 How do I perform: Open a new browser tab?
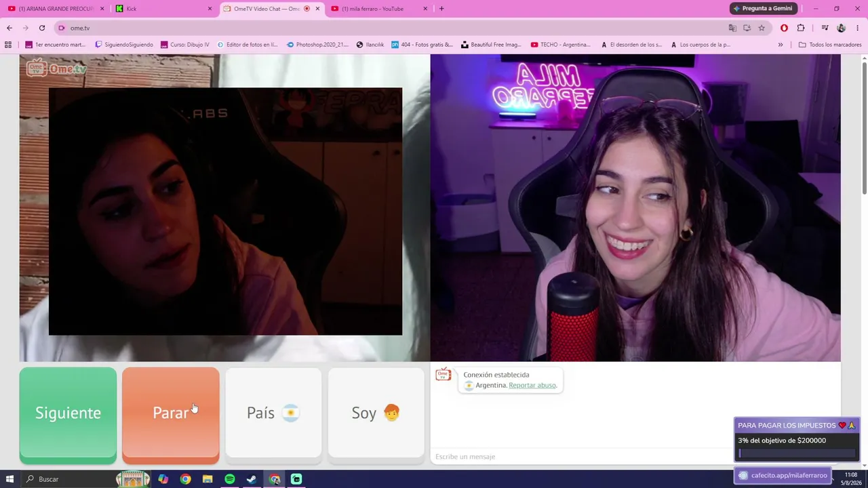point(441,9)
